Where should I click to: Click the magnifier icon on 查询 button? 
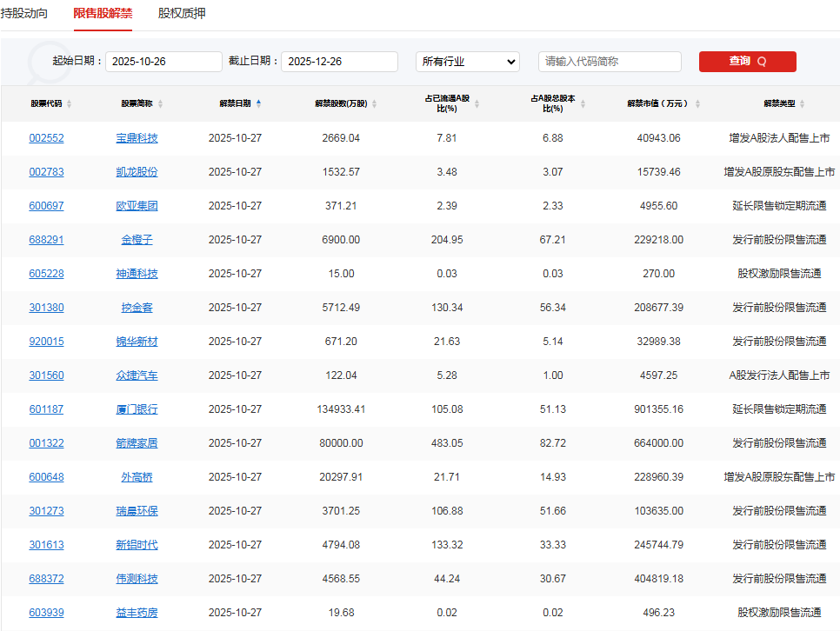point(761,62)
